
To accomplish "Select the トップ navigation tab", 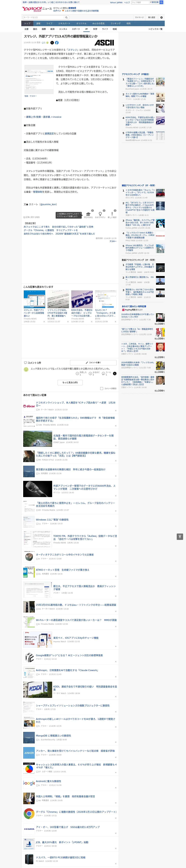I will tap(27, 24).
